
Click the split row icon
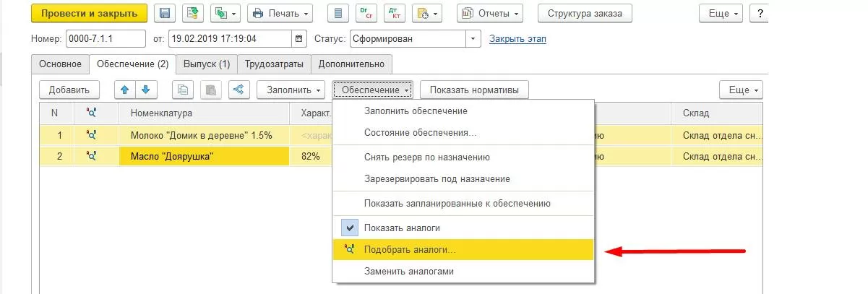click(239, 90)
